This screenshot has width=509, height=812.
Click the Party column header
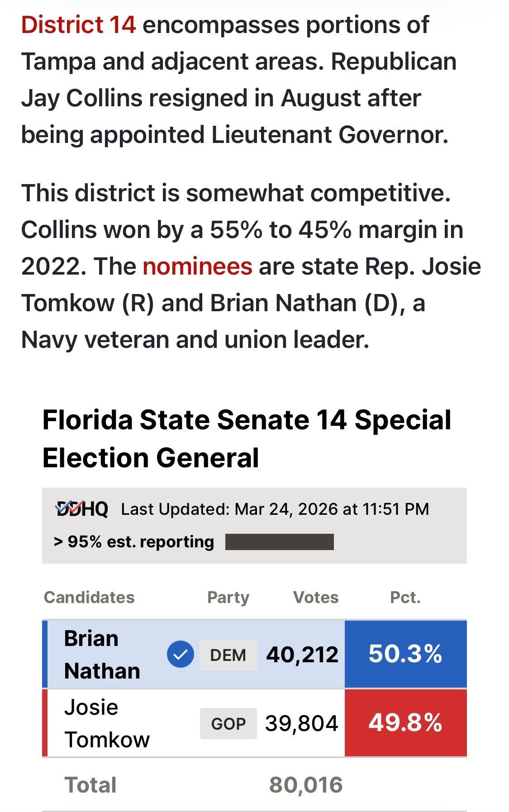228,597
